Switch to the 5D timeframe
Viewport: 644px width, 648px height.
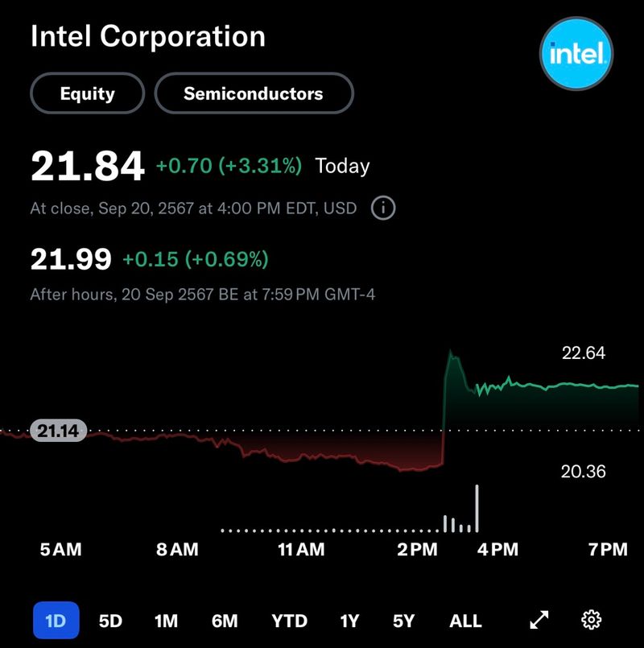(x=110, y=621)
